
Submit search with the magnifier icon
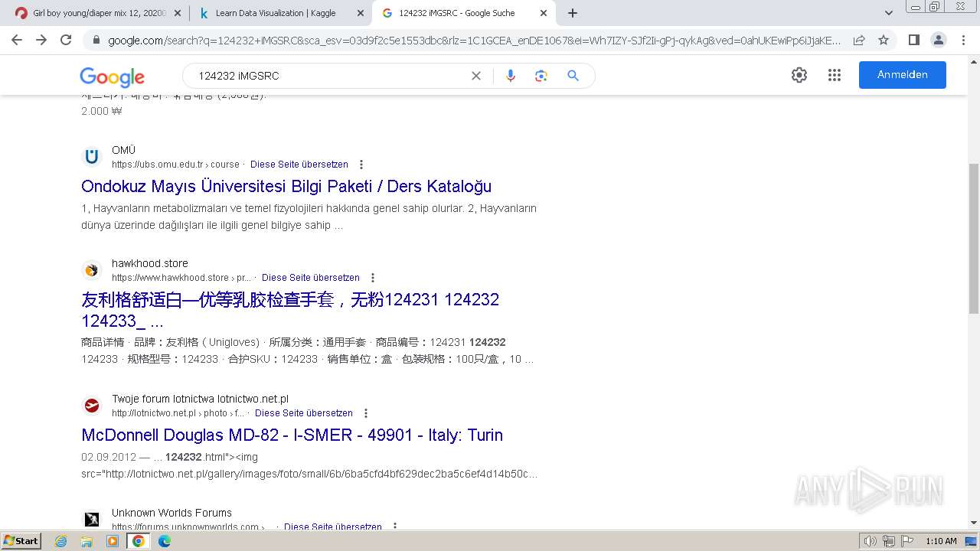point(573,76)
